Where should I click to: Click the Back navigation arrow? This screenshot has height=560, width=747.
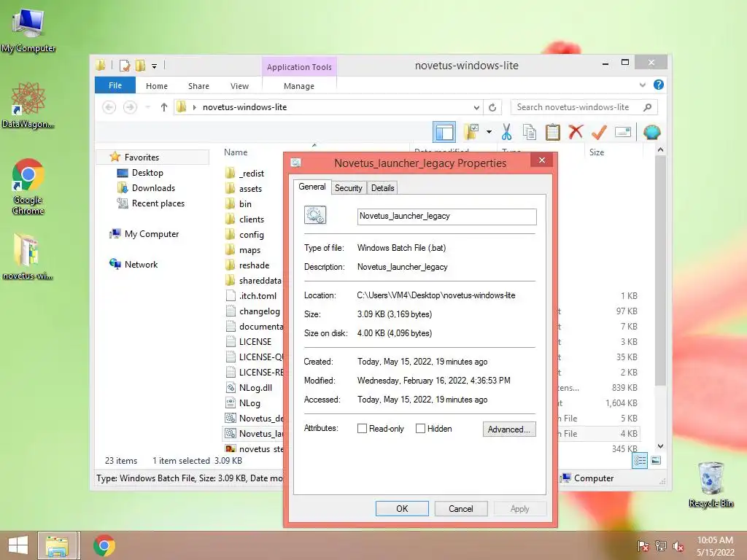109,107
